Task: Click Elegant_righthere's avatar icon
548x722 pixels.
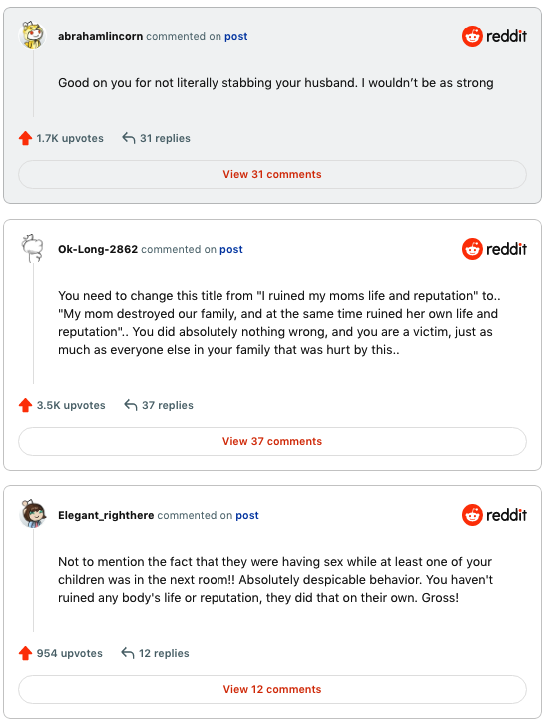Action: pos(33,514)
